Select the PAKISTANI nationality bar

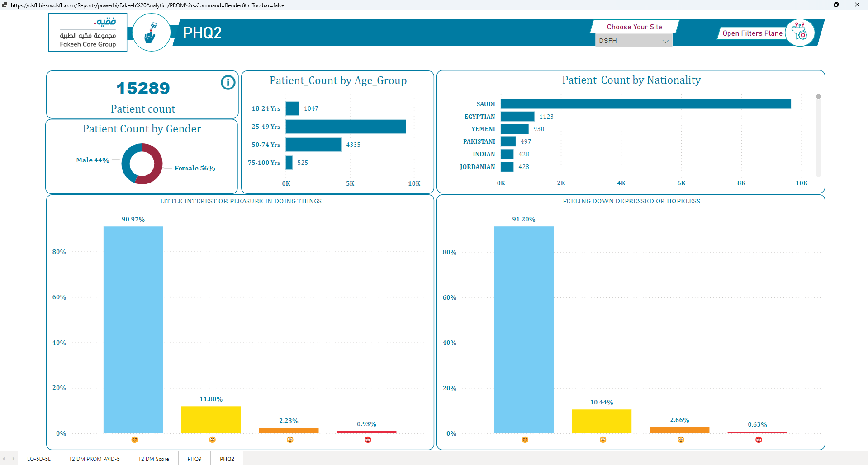(508, 141)
